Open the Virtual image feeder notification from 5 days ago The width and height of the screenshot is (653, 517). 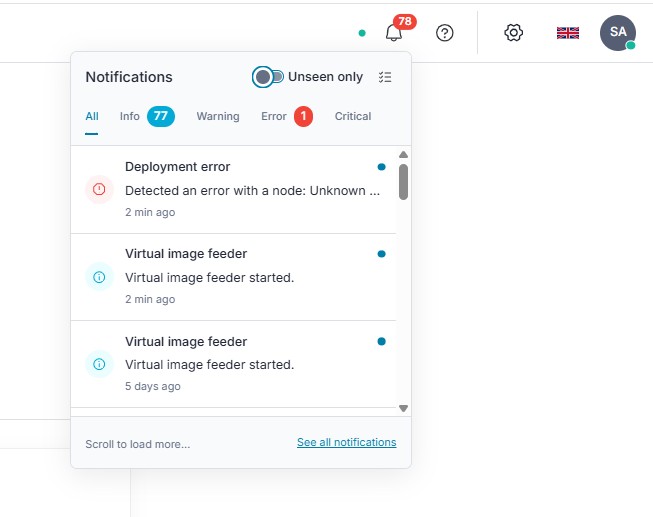tap(233, 364)
